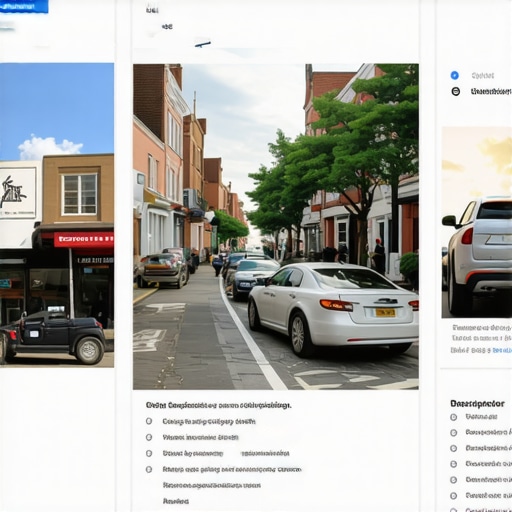Image resolution: width=512 pixels, height=512 pixels.
Task: Select the fourth radio option below center photo
Action: point(149,469)
